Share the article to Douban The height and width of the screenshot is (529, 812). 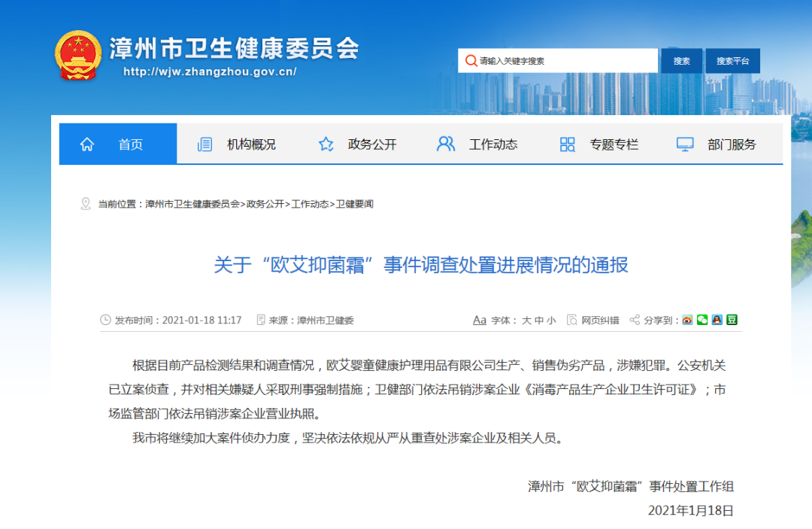(x=732, y=320)
